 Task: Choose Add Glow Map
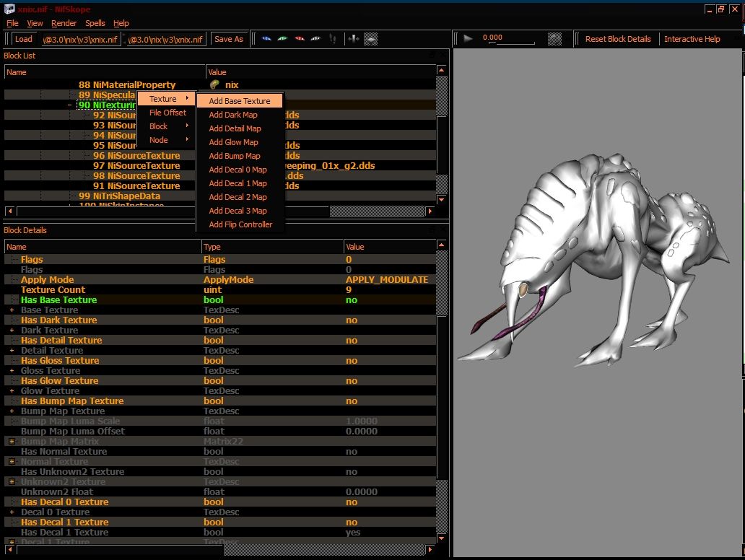[233, 142]
